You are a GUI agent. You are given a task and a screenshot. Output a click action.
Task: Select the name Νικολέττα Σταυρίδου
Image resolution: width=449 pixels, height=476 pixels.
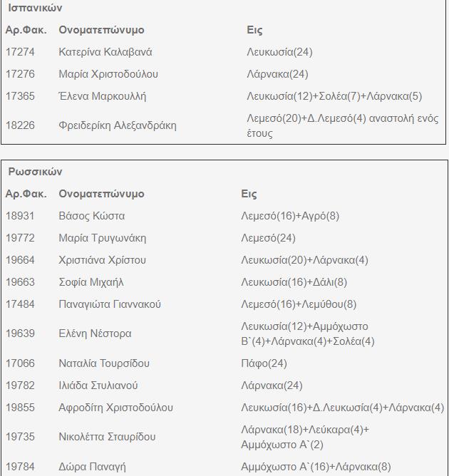[x=107, y=437]
